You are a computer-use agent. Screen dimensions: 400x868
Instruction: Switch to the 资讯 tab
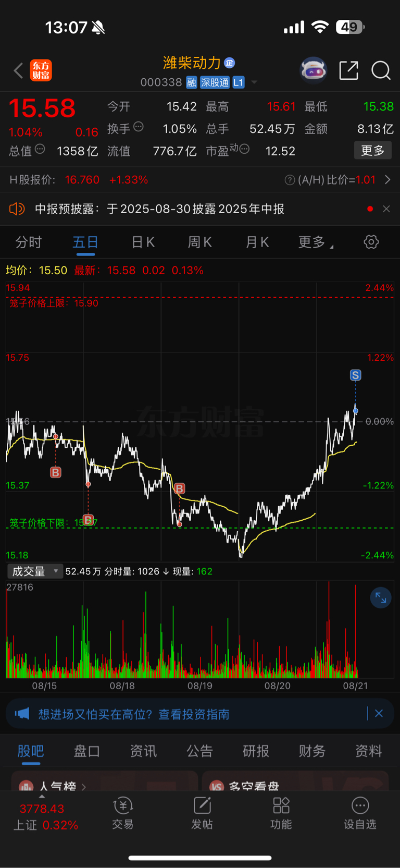(x=143, y=751)
